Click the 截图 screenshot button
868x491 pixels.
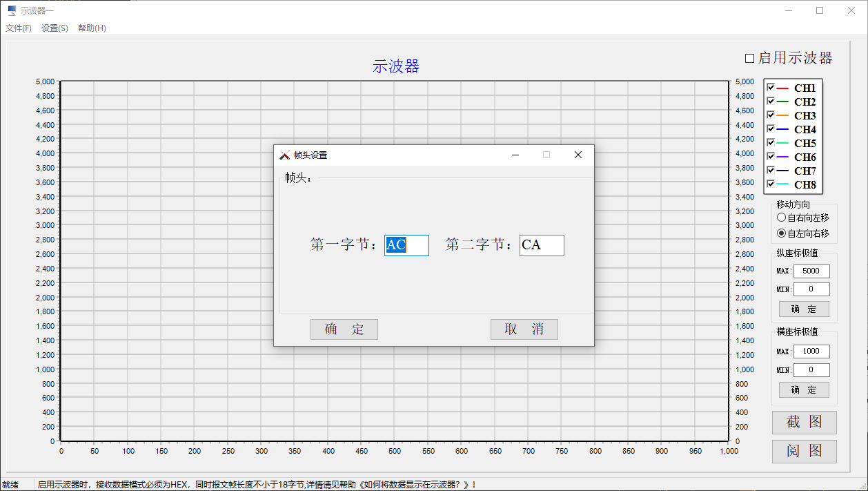[x=804, y=422]
